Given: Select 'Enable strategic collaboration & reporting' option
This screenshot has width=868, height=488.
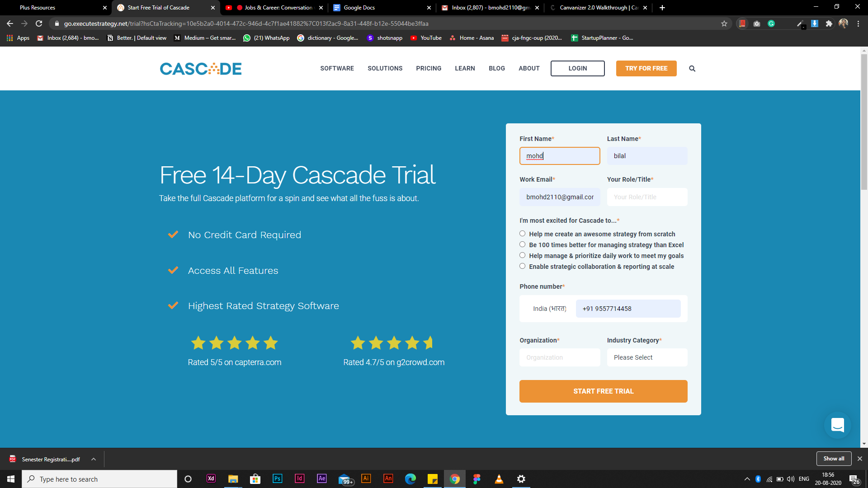Looking at the screenshot, I should (522, 266).
